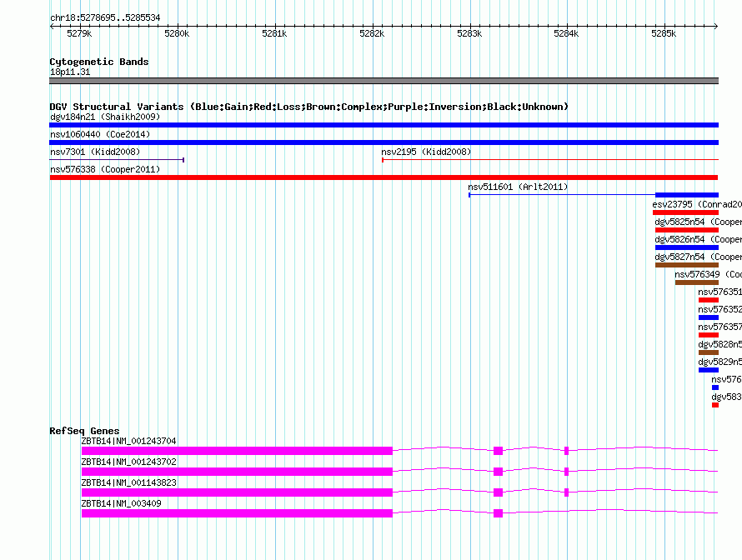Screen dimensions: 742x560
Task: Click the dgv5826n54 blue gain bar
Action: (x=687, y=247)
